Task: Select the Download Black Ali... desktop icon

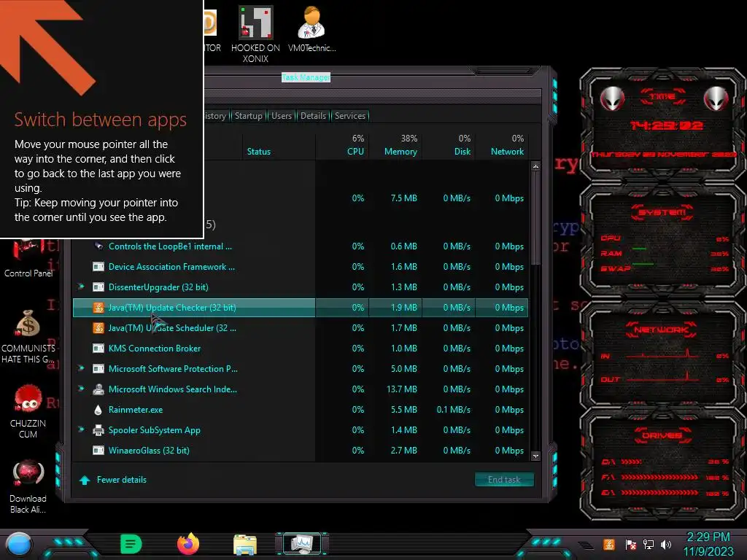Action: 28,486
